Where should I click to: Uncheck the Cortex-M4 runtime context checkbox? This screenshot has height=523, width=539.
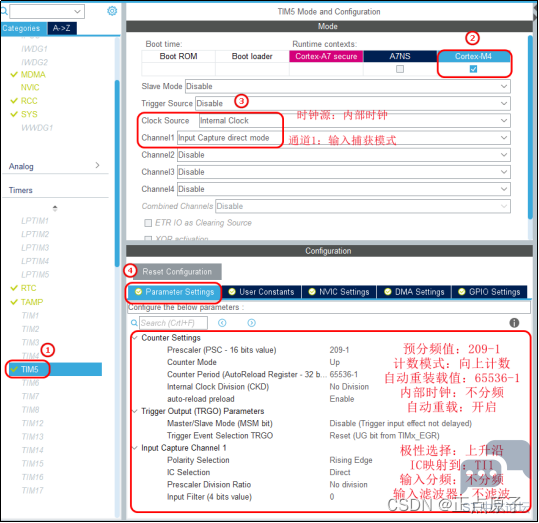(473, 69)
